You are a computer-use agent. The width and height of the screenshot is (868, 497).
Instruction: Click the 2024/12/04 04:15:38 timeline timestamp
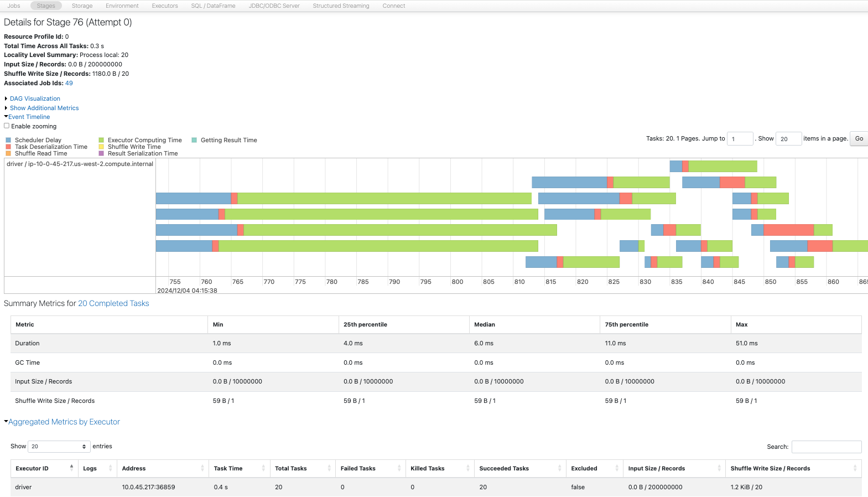(x=187, y=291)
